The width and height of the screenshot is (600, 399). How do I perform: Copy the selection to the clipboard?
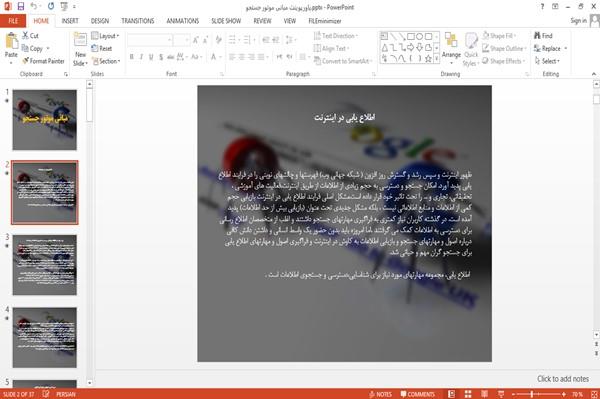coord(32,48)
